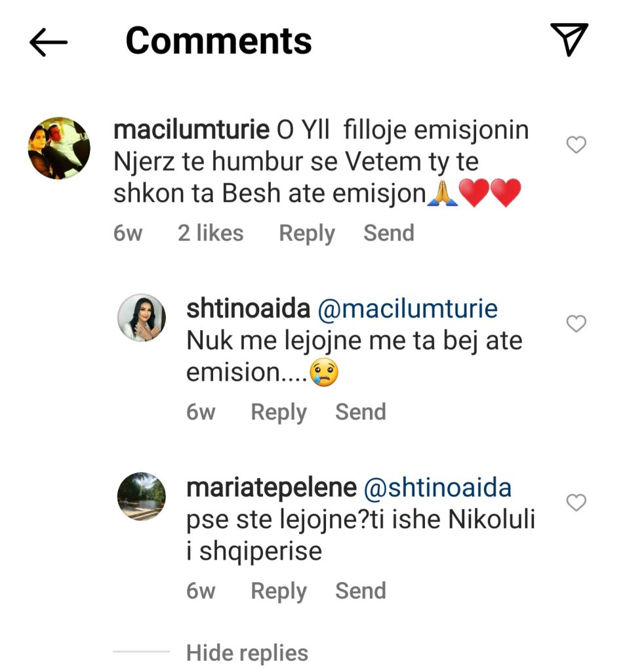Tap the @shtinoaida mention in the reply
Viewport: 625px width, 672px height.
pos(437,488)
